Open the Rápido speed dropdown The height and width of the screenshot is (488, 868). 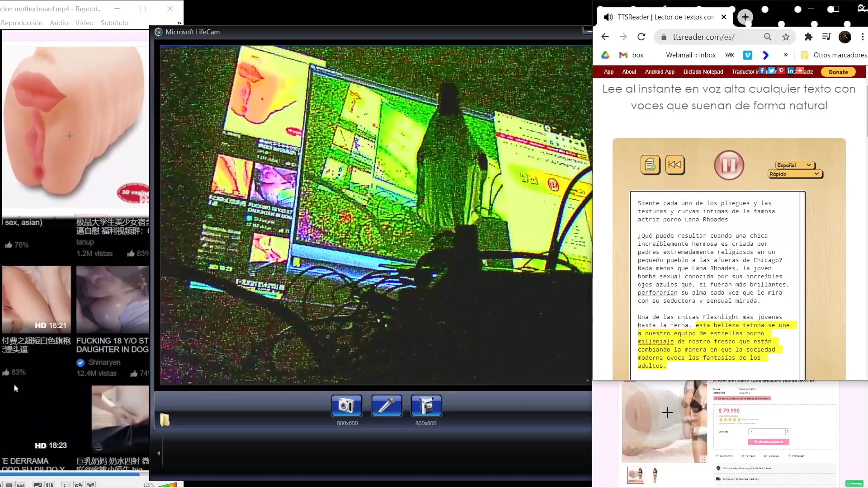click(794, 174)
